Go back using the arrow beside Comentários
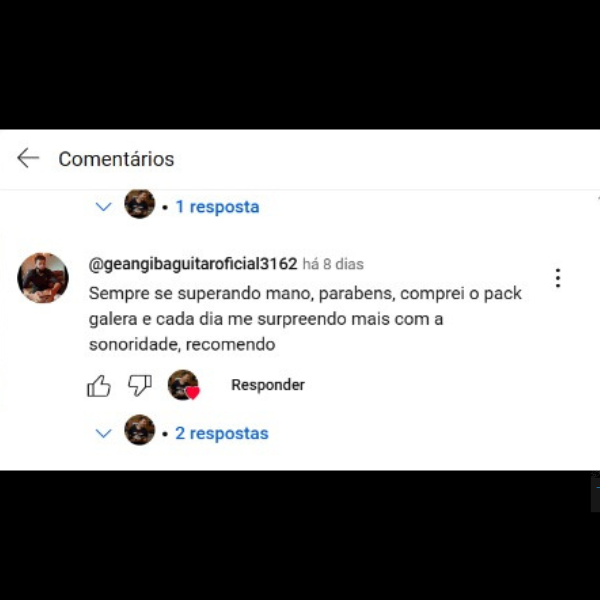 coord(28,158)
